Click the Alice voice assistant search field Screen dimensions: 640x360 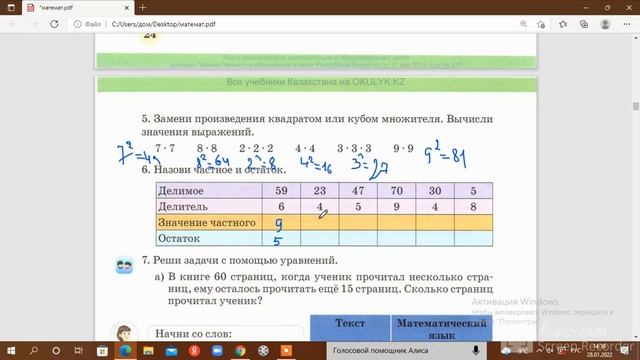coord(407,351)
